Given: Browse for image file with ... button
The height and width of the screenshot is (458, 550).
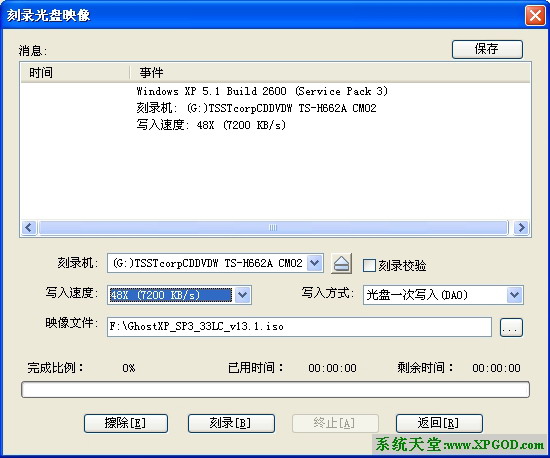Looking at the screenshot, I should [511, 328].
